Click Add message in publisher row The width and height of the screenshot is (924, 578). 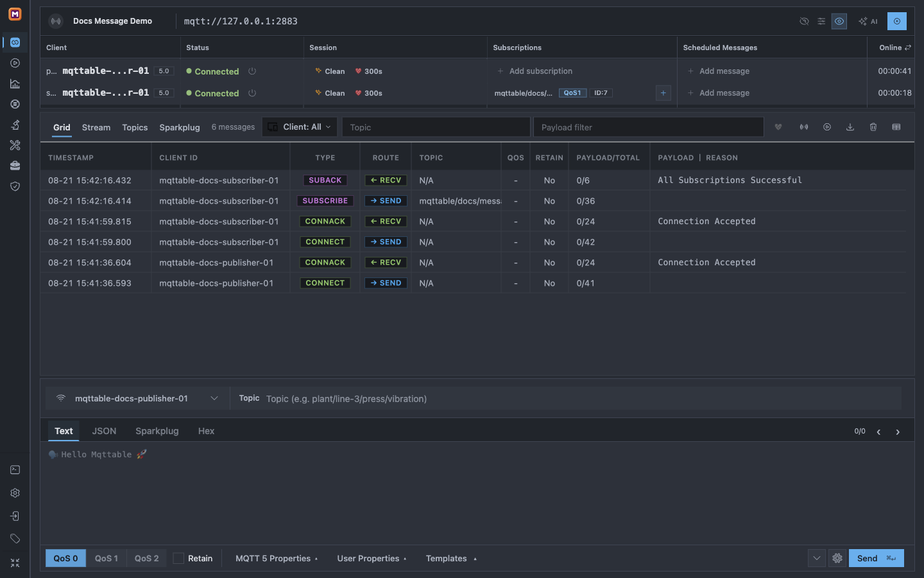click(718, 71)
